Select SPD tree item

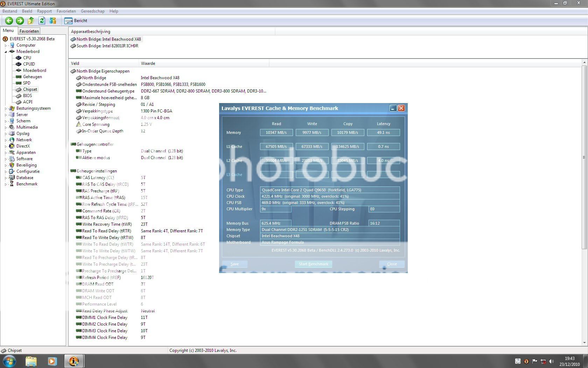coord(27,83)
